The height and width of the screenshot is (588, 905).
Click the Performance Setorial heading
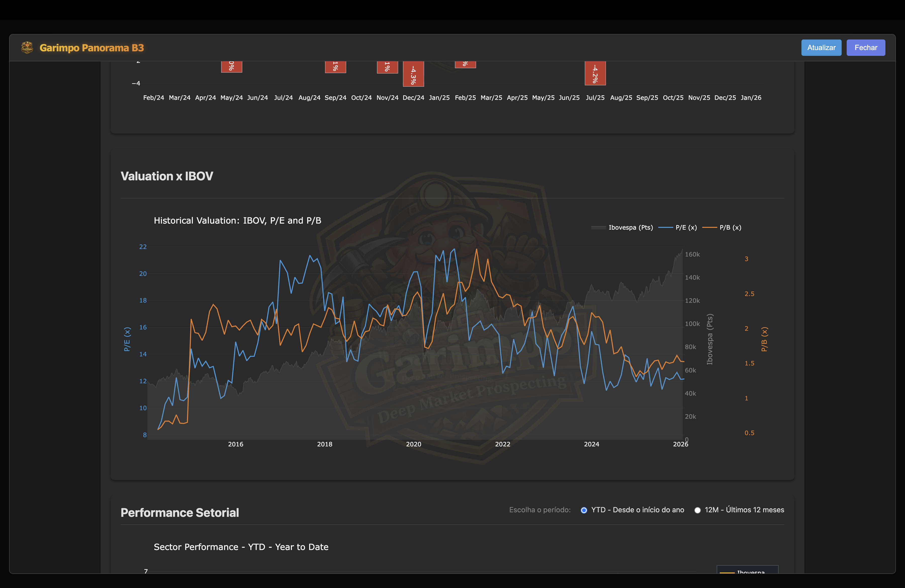pyautogui.click(x=179, y=513)
